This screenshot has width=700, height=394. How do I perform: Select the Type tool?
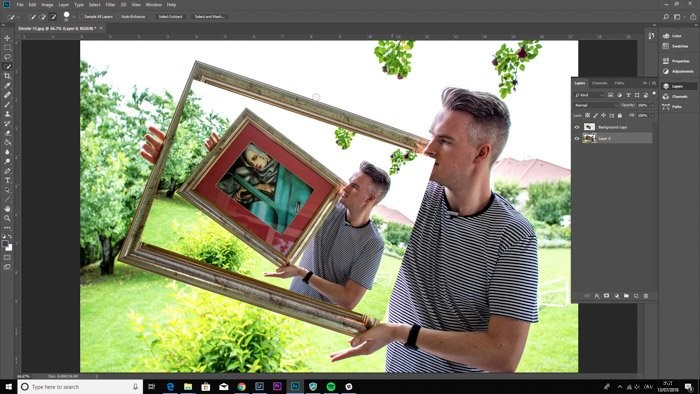pos(7,181)
